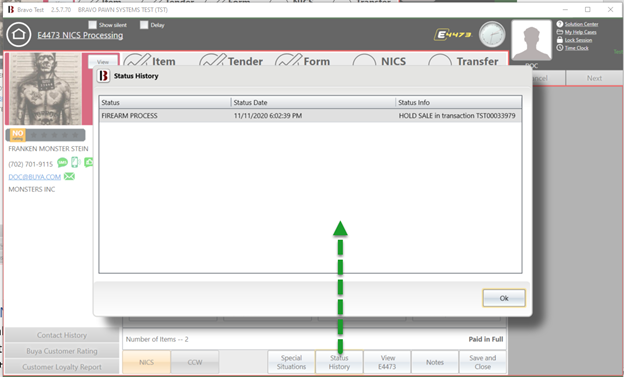Open the DOC@BUYA.COM email link

click(35, 177)
